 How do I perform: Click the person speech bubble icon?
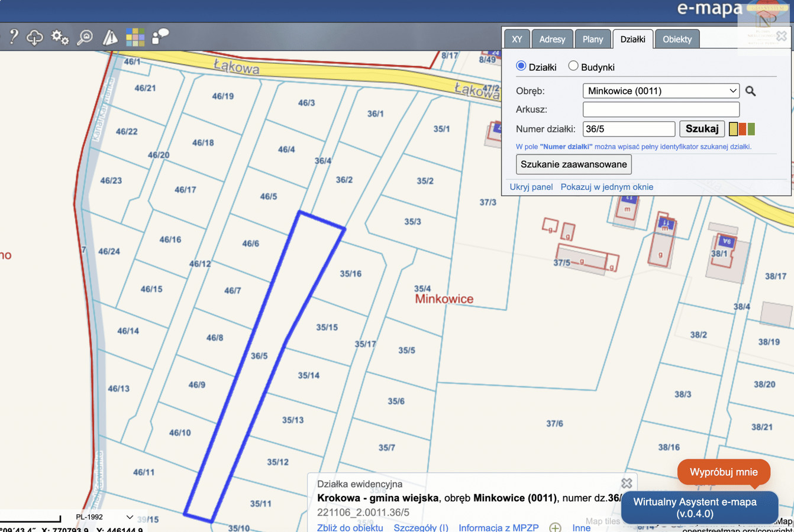tap(160, 37)
